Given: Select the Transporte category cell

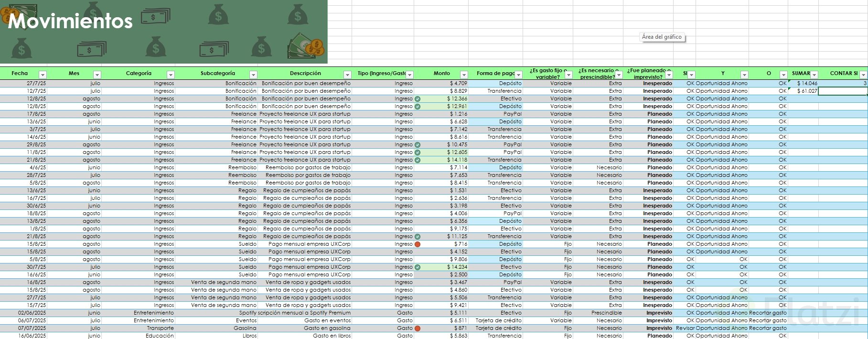Looking at the screenshot, I should [138, 328].
